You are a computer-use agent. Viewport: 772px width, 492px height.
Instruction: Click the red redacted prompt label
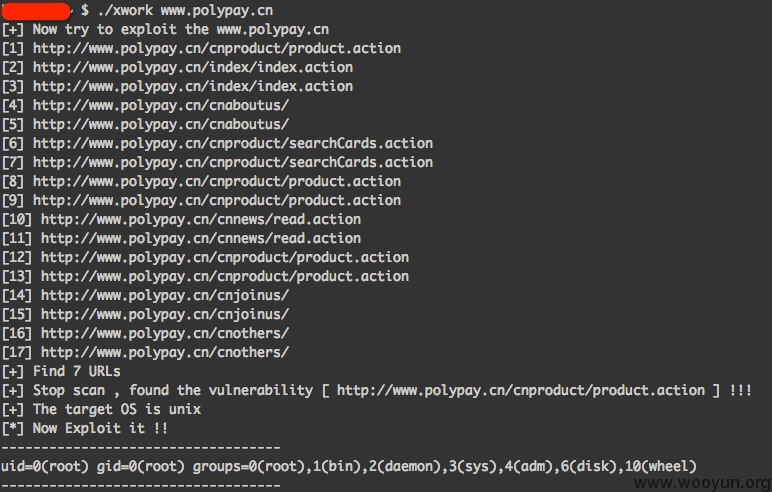click(36, 11)
